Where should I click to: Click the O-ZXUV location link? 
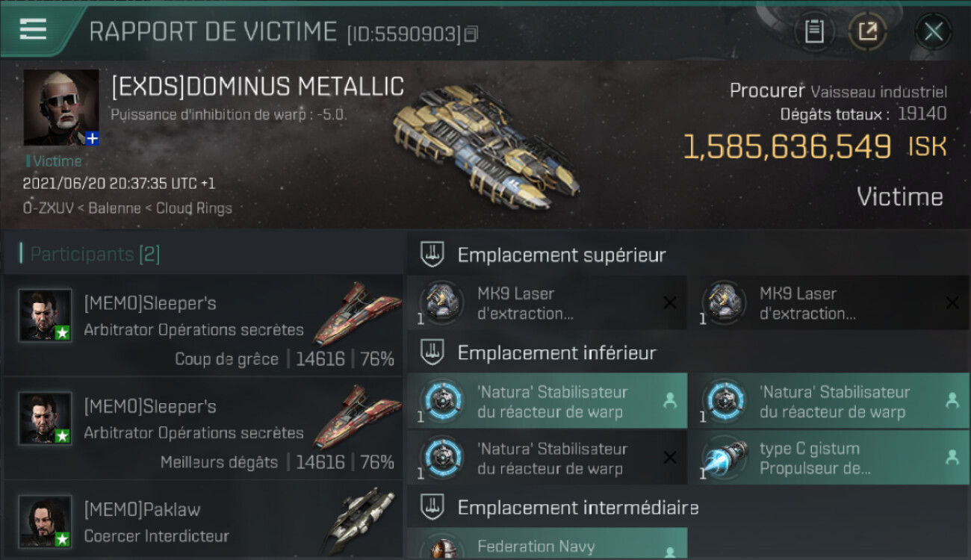click(x=46, y=208)
